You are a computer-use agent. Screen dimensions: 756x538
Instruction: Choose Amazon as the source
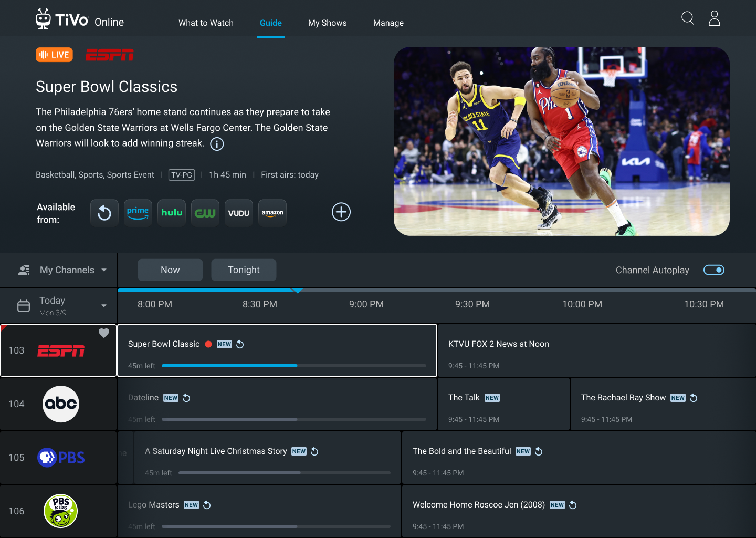(x=272, y=213)
